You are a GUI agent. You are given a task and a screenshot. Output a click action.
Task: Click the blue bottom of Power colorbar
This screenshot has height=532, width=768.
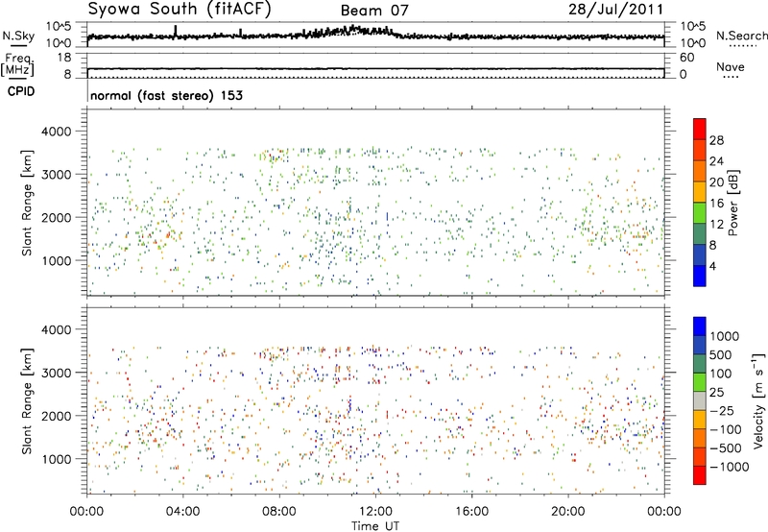700,276
